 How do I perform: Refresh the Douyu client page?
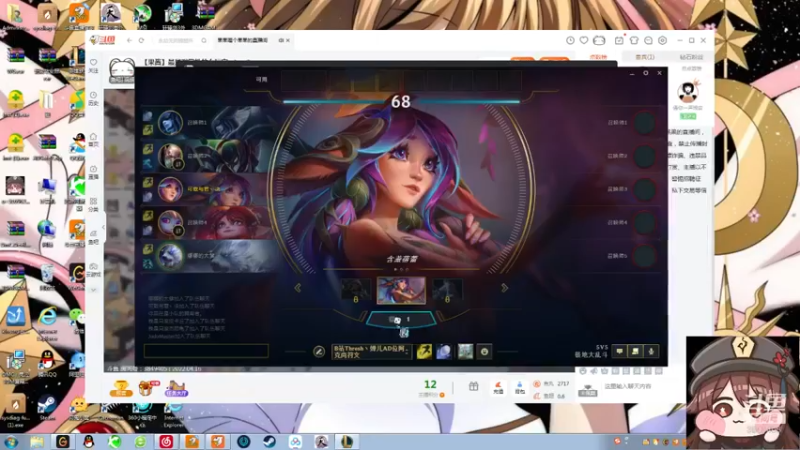click(x=141, y=40)
